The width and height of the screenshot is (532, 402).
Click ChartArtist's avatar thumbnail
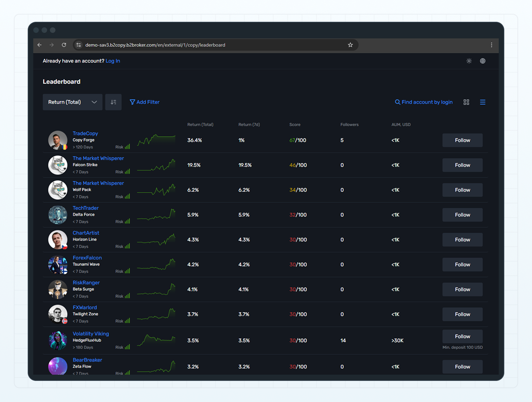[x=57, y=240]
